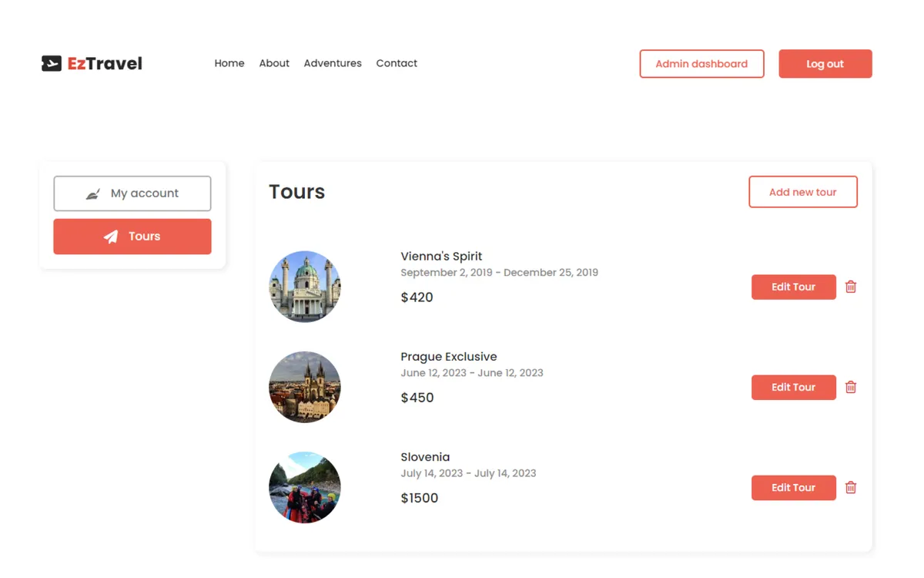The width and height of the screenshot is (924, 578).
Task: Click the June 12, 2023 date range
Action: (472, 373)
